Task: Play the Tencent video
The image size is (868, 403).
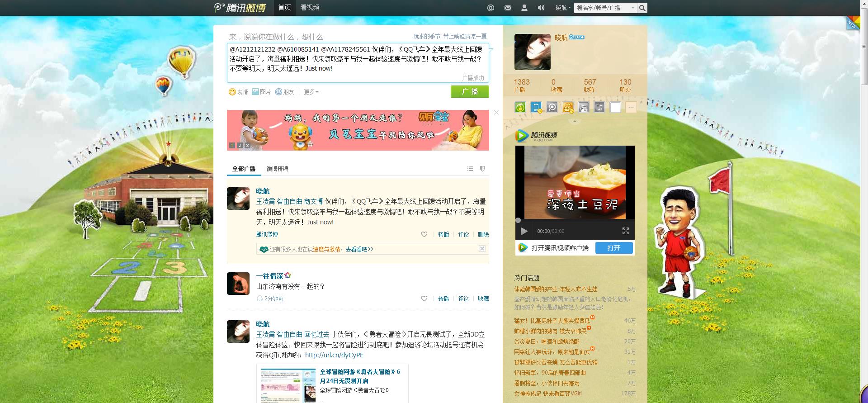Action: [x=524, y=231]
